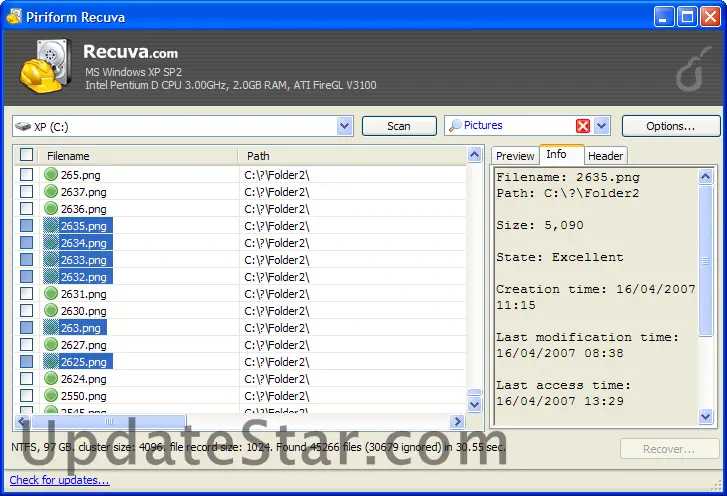
Task: Sort by the Filename column header
Action: click(138, 156)
